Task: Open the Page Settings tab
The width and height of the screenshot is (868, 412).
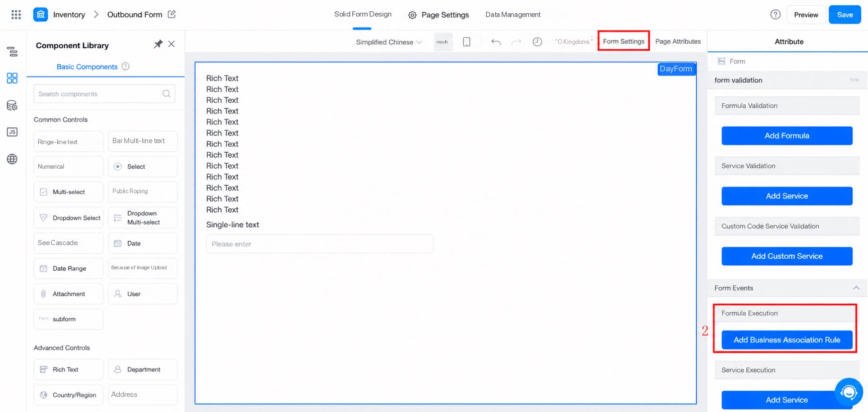Action: pos(438,15)
